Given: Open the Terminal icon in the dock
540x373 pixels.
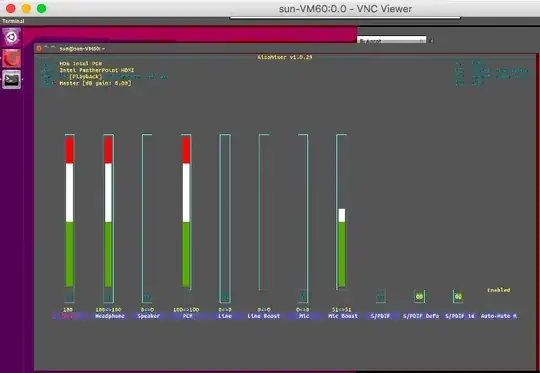Looking at the screenshot, I should pyautogui.click(x=11, y=80).
